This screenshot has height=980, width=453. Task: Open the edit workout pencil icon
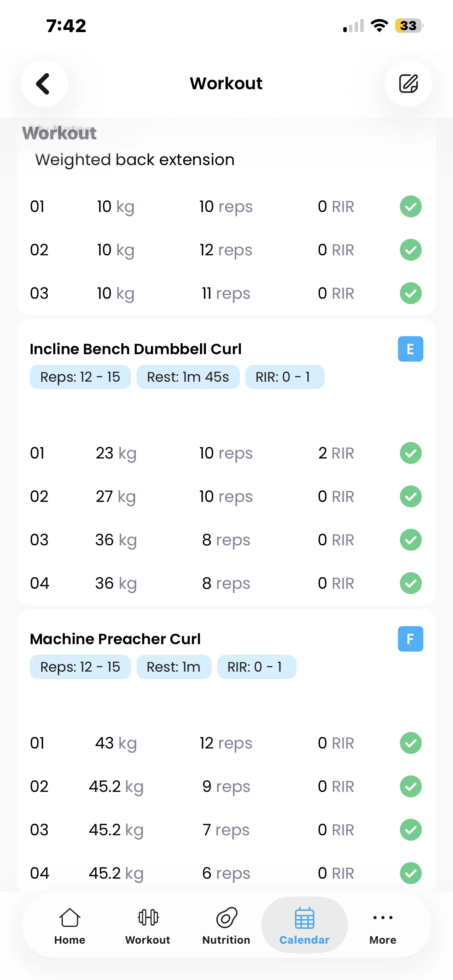(x=408, y=84)
